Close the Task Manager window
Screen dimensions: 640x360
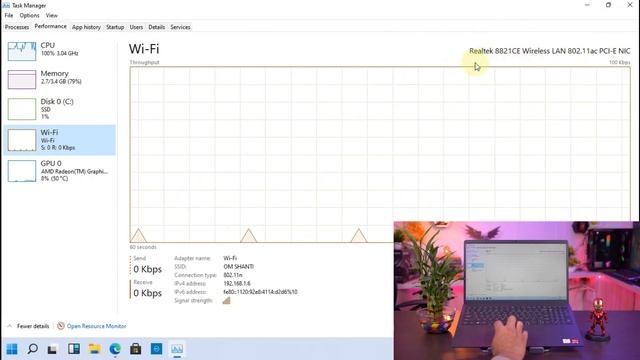[630, 5]
